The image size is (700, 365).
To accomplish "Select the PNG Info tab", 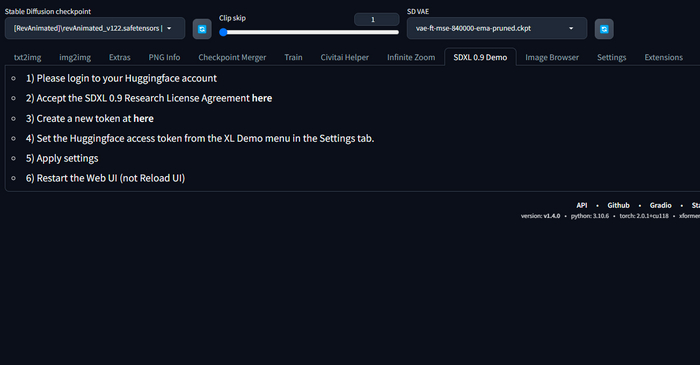I will (164, 58).
